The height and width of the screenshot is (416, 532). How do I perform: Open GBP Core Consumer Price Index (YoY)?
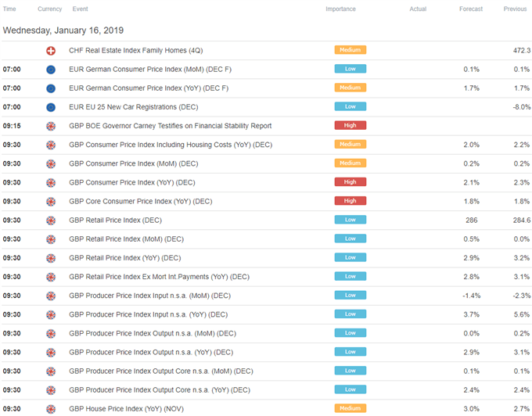pos(141,202)
